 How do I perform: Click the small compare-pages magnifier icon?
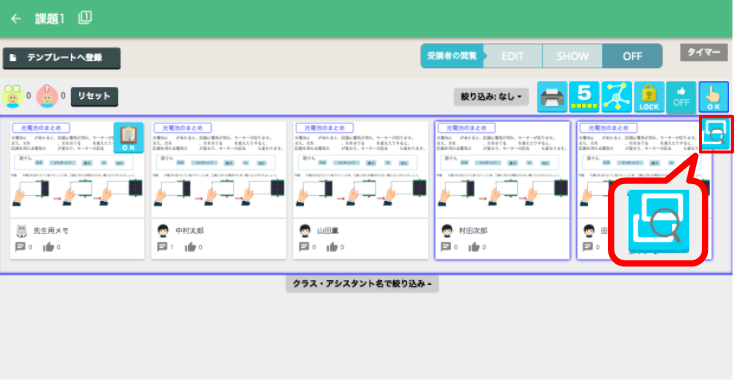(716, 134)
